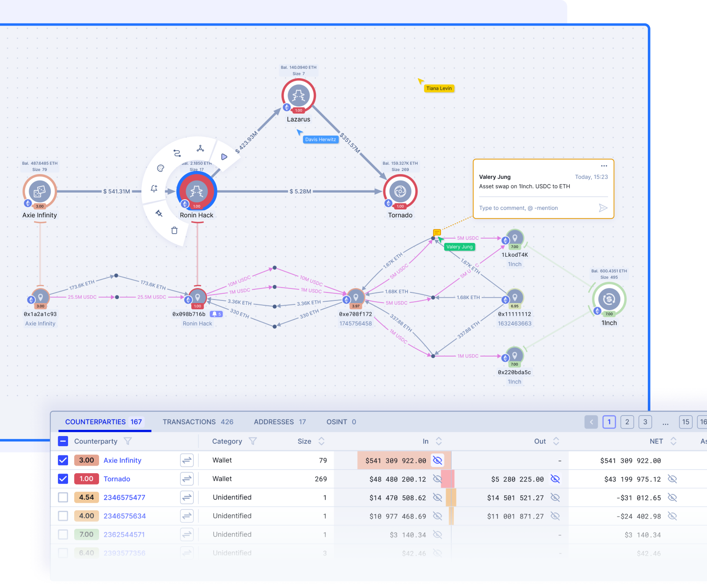Open the Category column filter
Image resolution: width=707 pixels, height=588 pixels.
[x=253, y=441]
